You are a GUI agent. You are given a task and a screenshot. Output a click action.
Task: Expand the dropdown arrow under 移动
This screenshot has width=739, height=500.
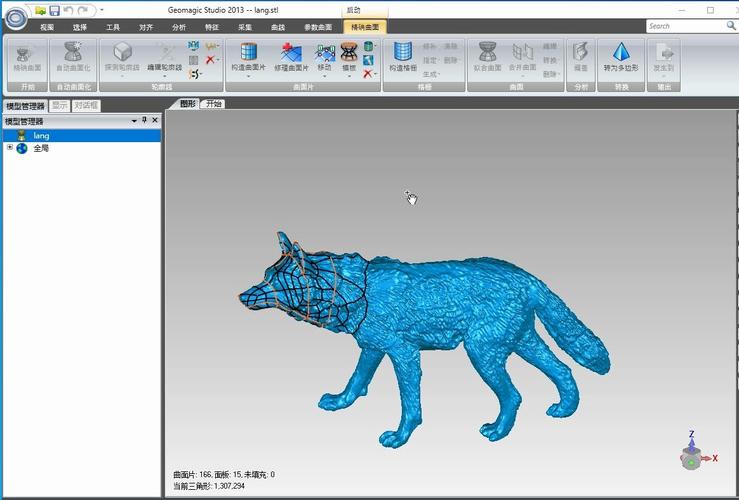click(x=325, y=76)
